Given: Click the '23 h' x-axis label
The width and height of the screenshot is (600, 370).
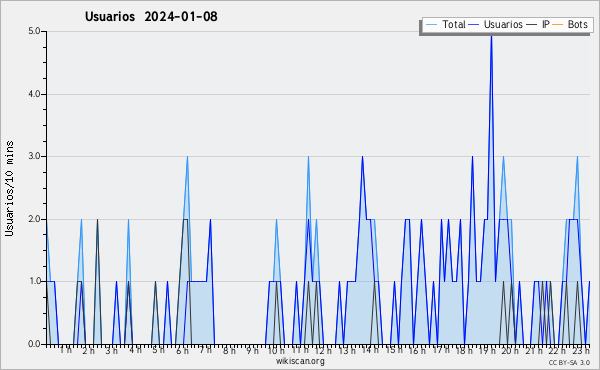Looking at the screenshot, I should (x=581, y=351).
